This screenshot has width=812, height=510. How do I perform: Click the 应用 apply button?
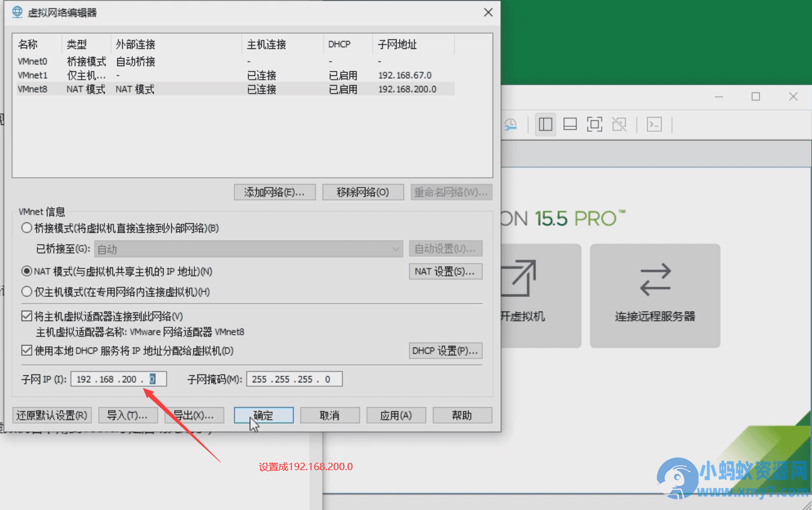[x=396, y=415]
